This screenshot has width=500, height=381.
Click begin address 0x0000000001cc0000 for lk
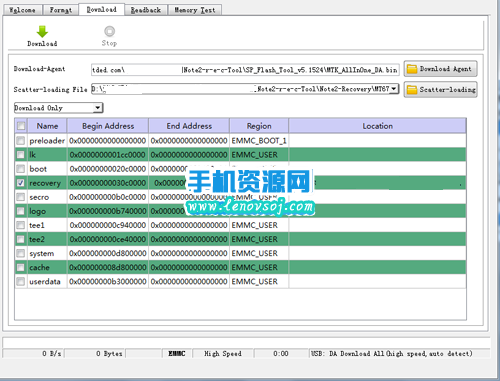point(108,155)
